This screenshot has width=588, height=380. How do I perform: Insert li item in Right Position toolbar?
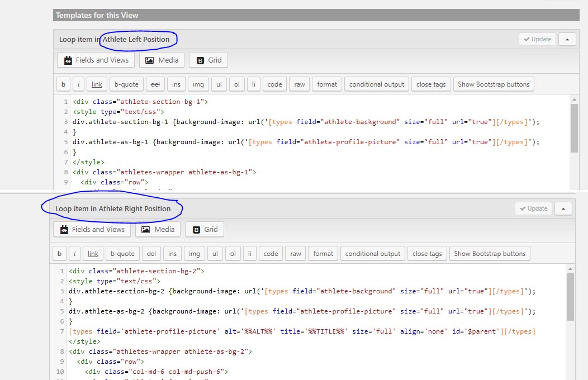coord(250,254)
